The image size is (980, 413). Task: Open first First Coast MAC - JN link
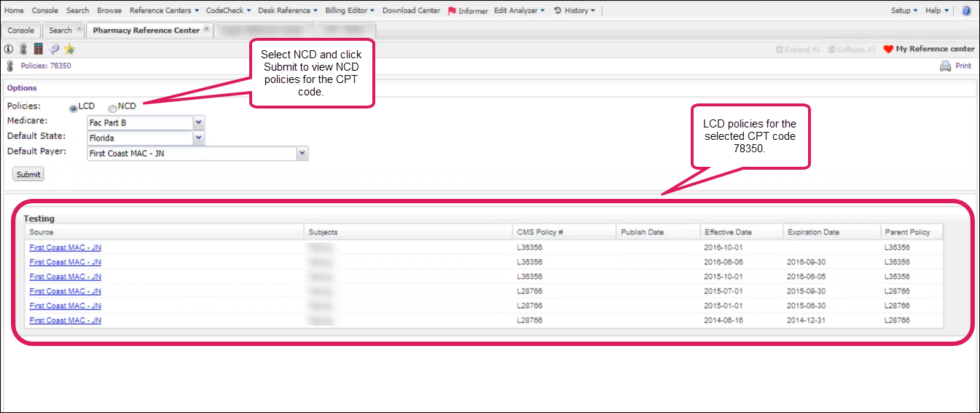tap(65, 248)
